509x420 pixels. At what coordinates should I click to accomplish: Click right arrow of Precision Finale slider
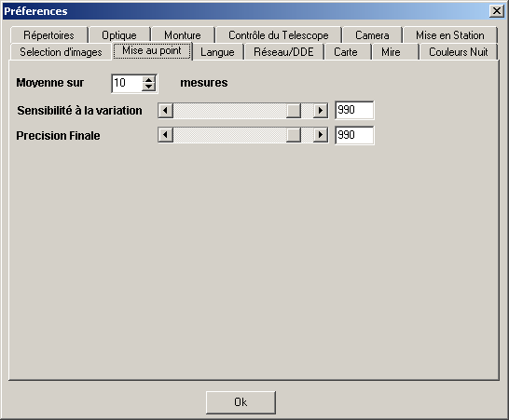pos(321,135)
